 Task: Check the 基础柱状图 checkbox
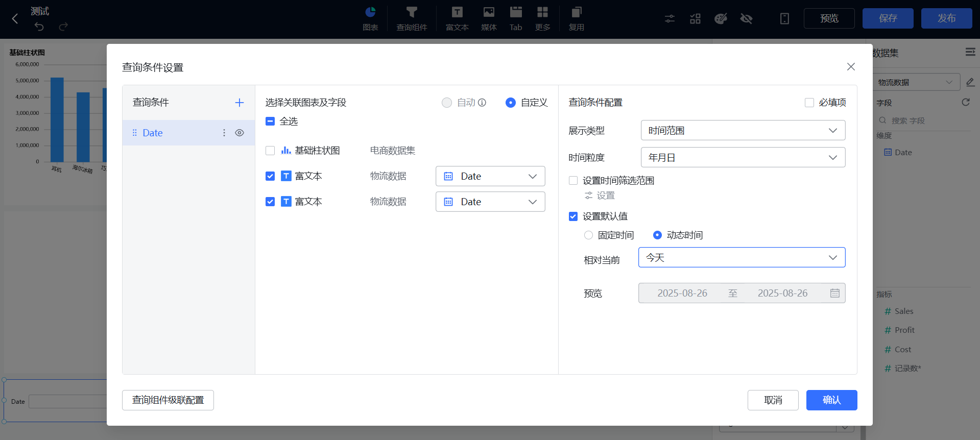[x=270, y=151]
